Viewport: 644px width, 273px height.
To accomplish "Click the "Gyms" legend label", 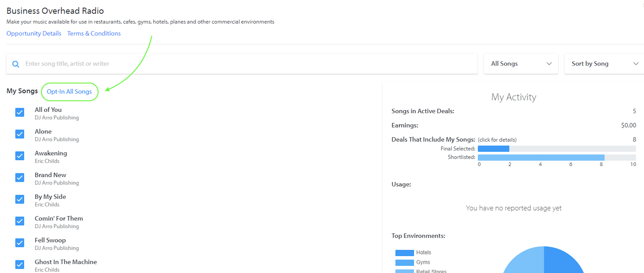I will click(x=423, y=262).
